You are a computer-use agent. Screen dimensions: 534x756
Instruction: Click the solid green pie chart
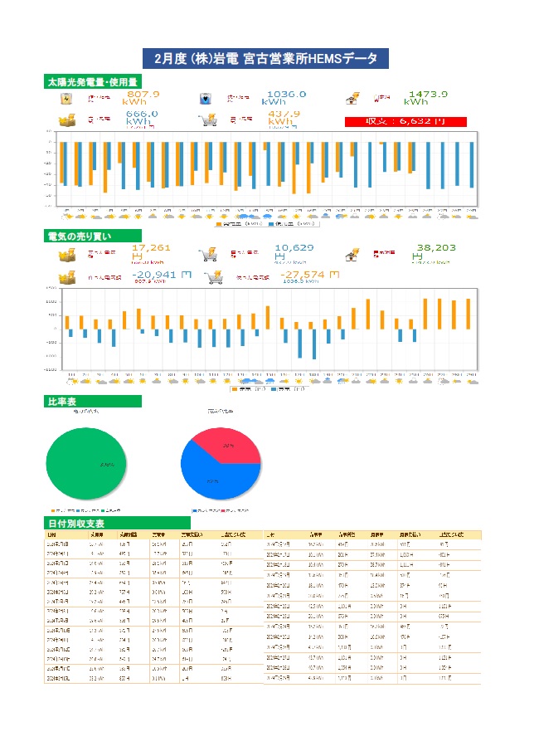[87, 463]
